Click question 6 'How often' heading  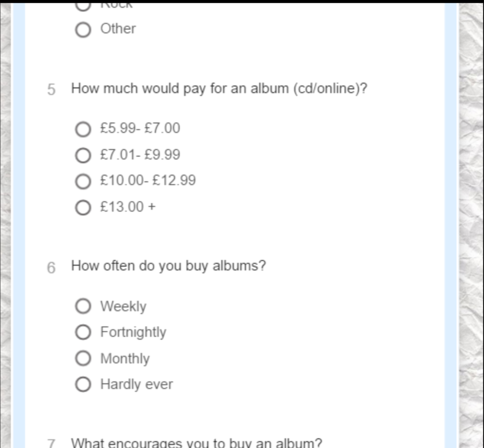click(168, 266)
